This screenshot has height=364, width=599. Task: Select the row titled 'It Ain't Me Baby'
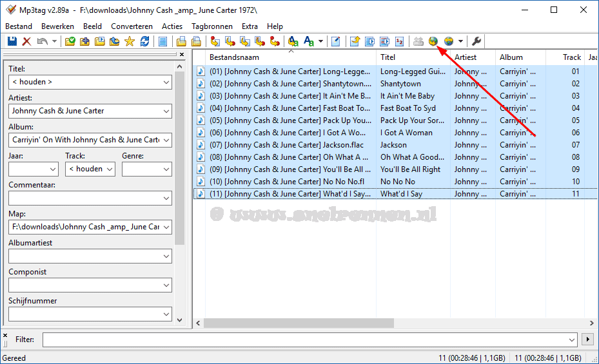coord(396,96)
